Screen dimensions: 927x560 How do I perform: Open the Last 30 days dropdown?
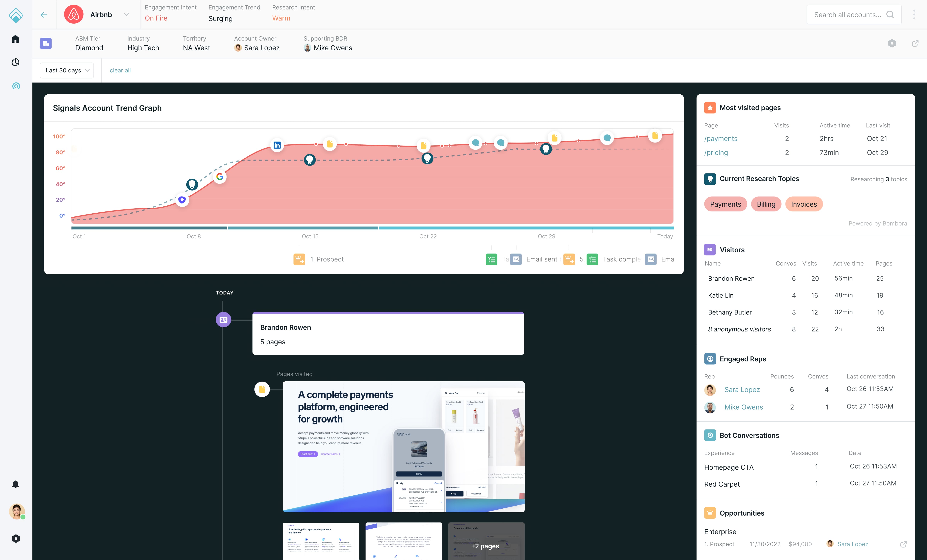coord(67,70)
